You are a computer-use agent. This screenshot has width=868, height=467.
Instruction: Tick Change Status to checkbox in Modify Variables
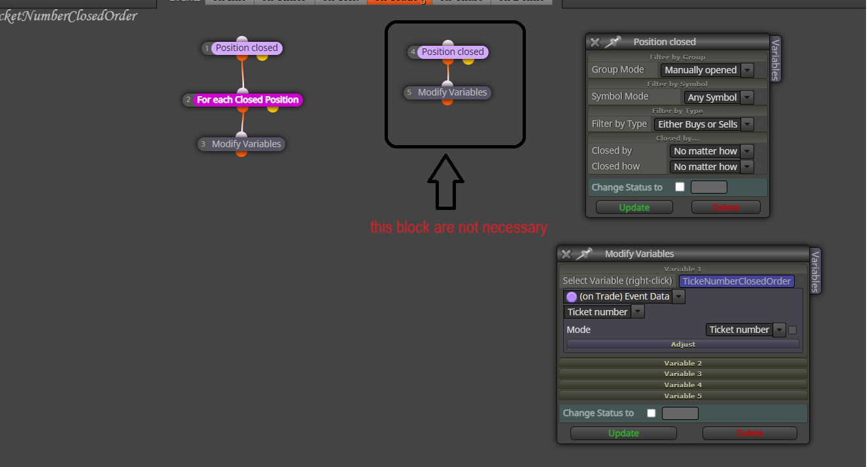(x=651, y=413)
